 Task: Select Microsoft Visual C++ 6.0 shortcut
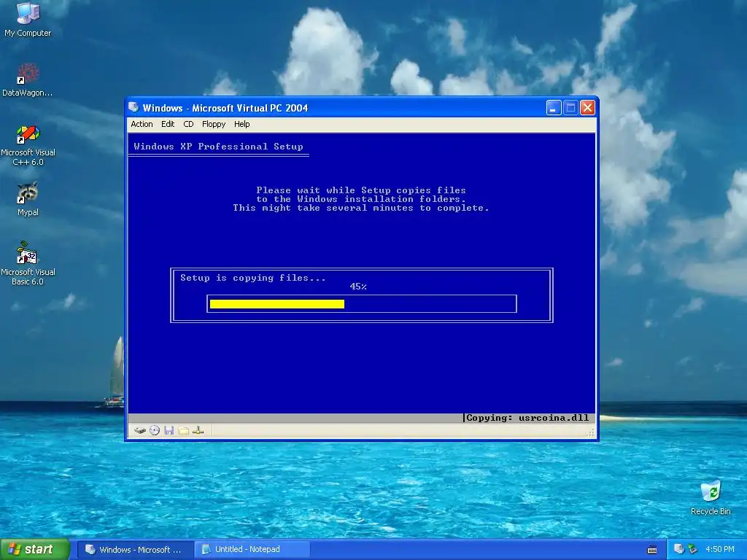click(28, 145)
